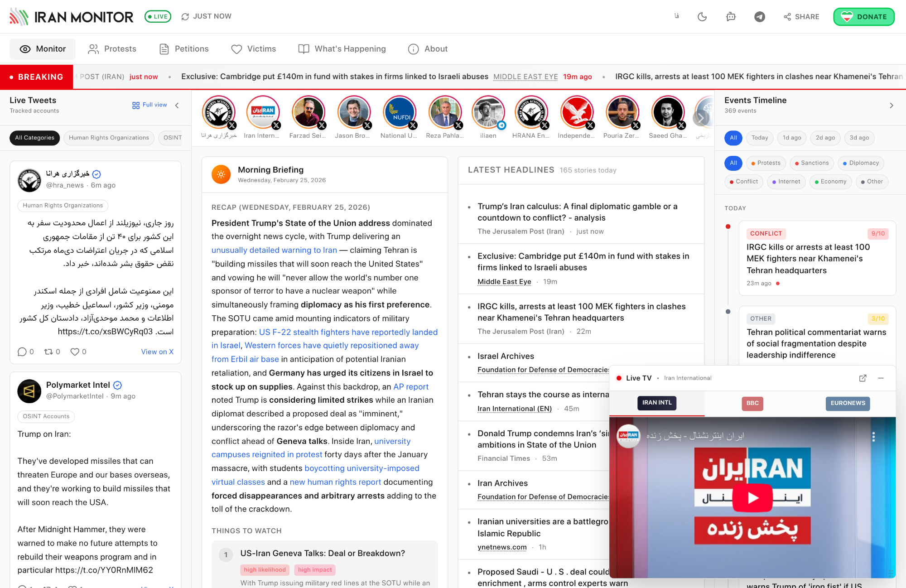Open the Telegram channel icon

(x=760, y=17)
